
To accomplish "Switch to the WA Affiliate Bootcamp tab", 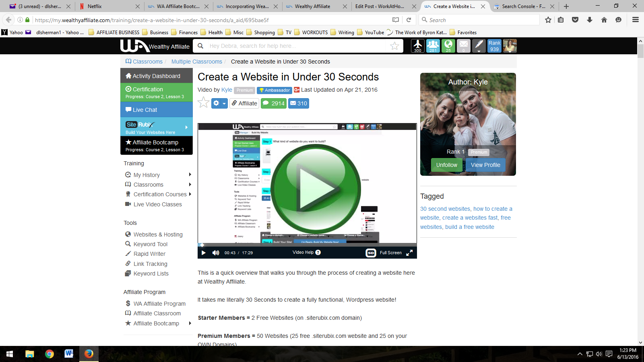I will 178,6.
